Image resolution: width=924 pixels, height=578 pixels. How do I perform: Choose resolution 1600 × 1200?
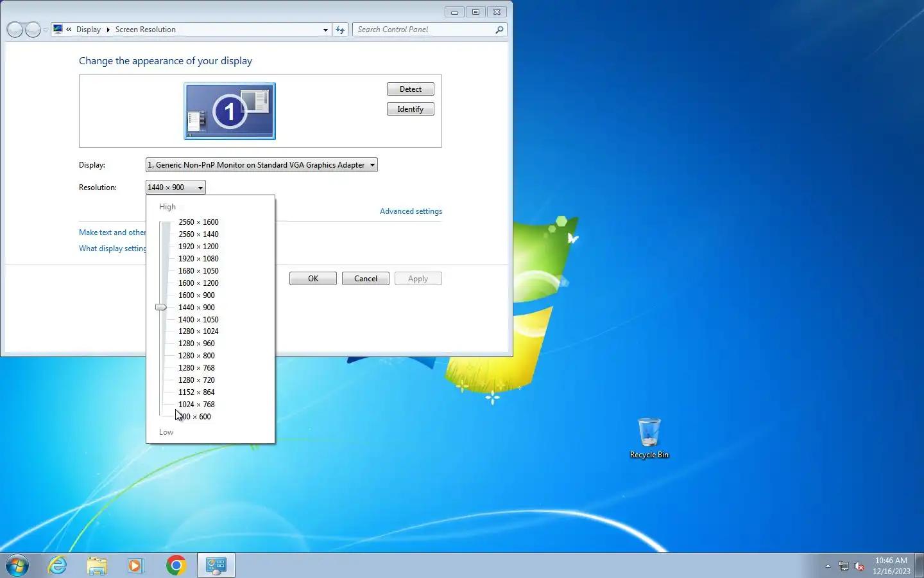[x=198, y=283]
